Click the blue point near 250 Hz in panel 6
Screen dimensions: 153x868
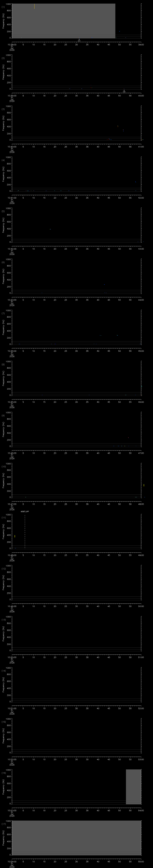pyautogui.click(x=104, y=284)
